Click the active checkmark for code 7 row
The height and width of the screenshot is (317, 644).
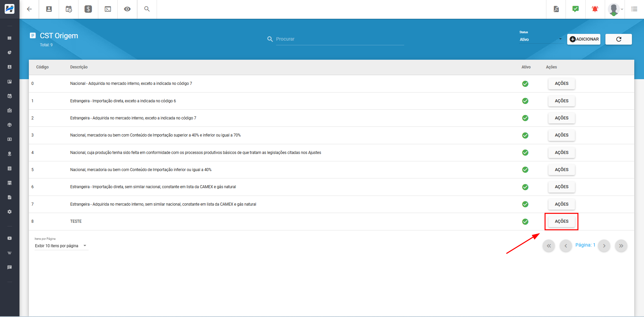(x=525, y=204)
